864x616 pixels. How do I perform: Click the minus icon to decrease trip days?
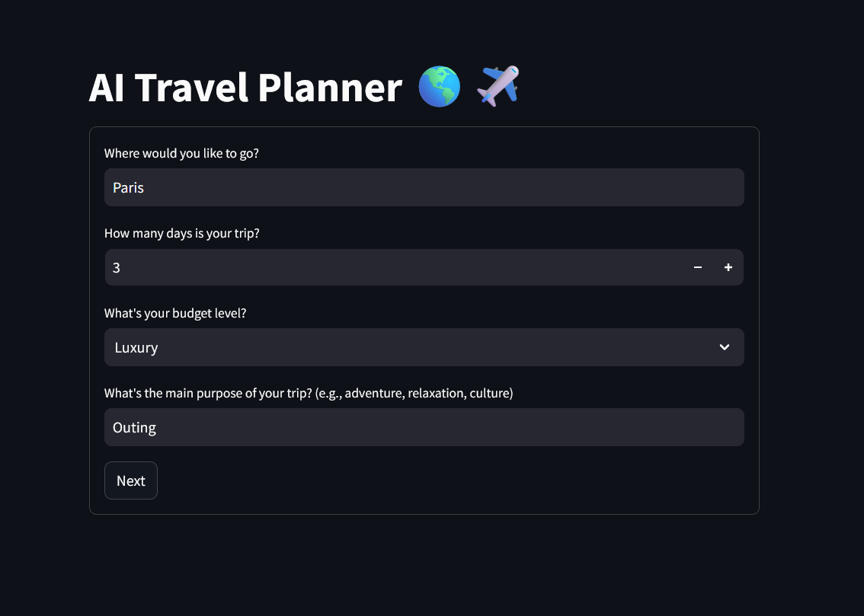coord(697,267)
